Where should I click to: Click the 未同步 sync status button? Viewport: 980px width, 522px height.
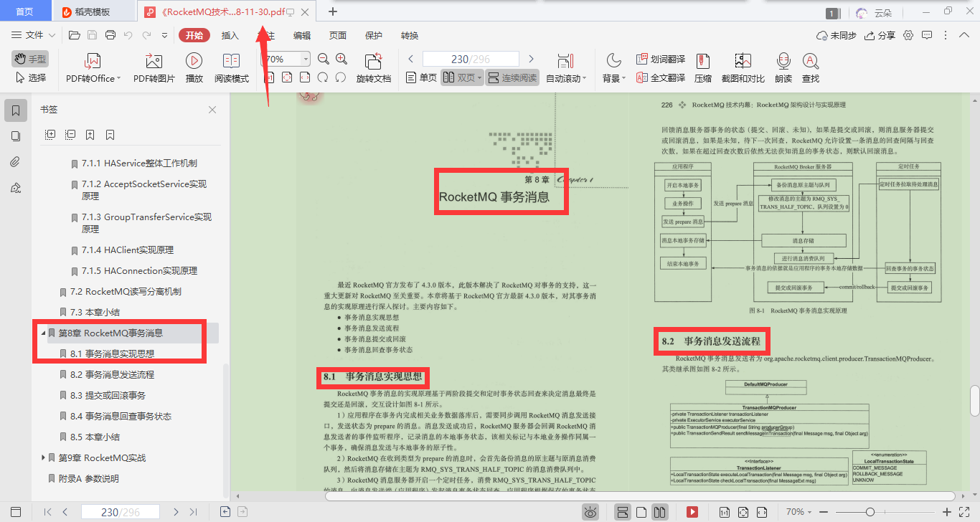(837, 35)
